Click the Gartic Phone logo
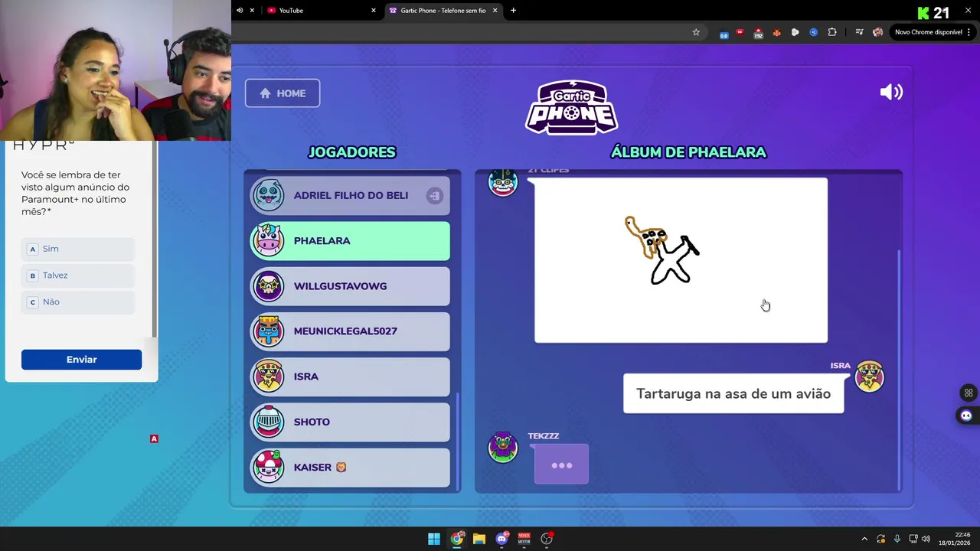Image resolution: width=980 pixels, height=551 pixels. [572, 107]
